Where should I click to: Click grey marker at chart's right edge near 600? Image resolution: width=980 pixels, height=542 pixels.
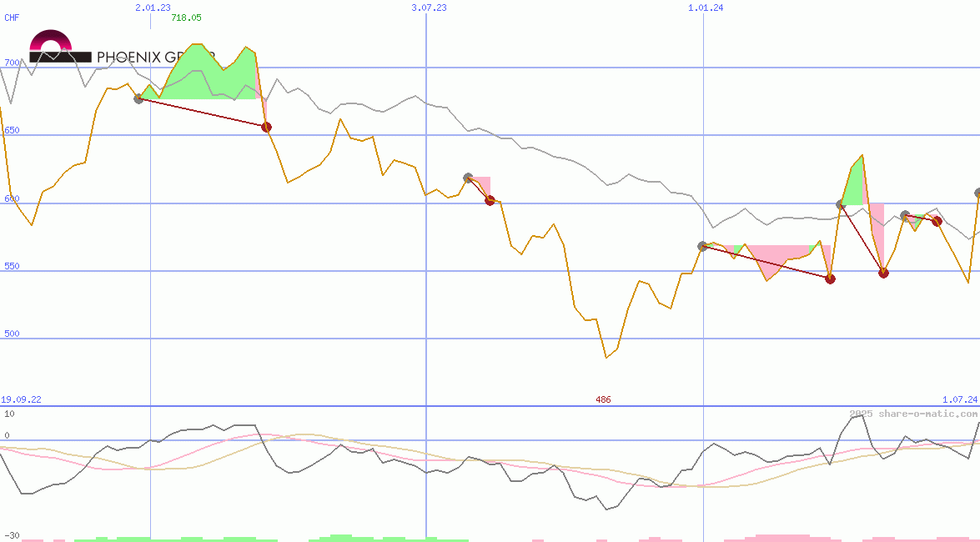point(977,193)
